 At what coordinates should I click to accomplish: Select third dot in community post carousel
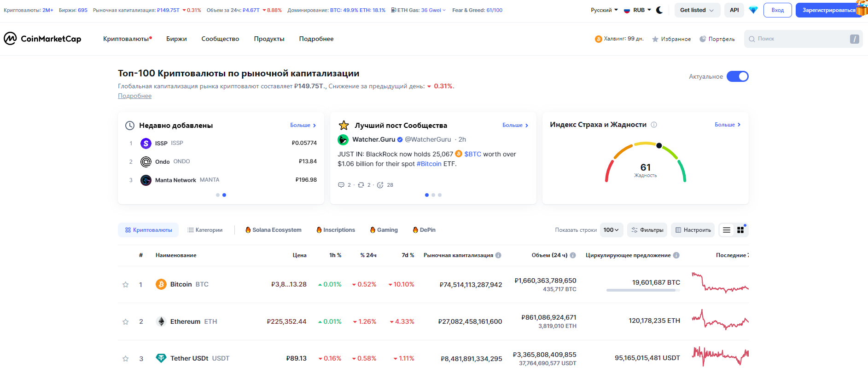pos(440,195)
